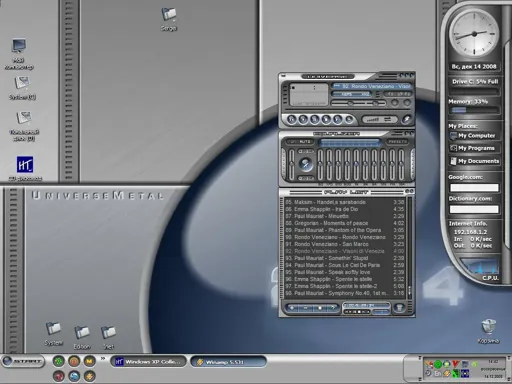Click the playlist trash can button
The image size is (512, 384).
click(x=399, y=307)
